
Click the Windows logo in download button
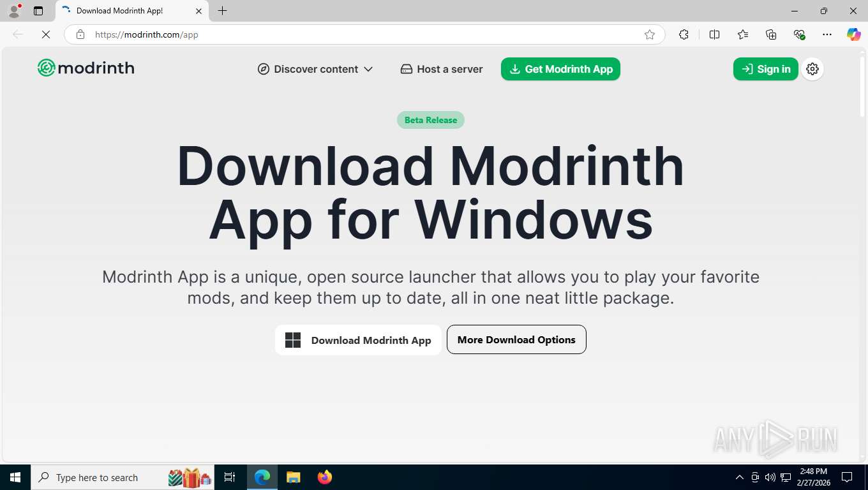click(x=293, y=340)
